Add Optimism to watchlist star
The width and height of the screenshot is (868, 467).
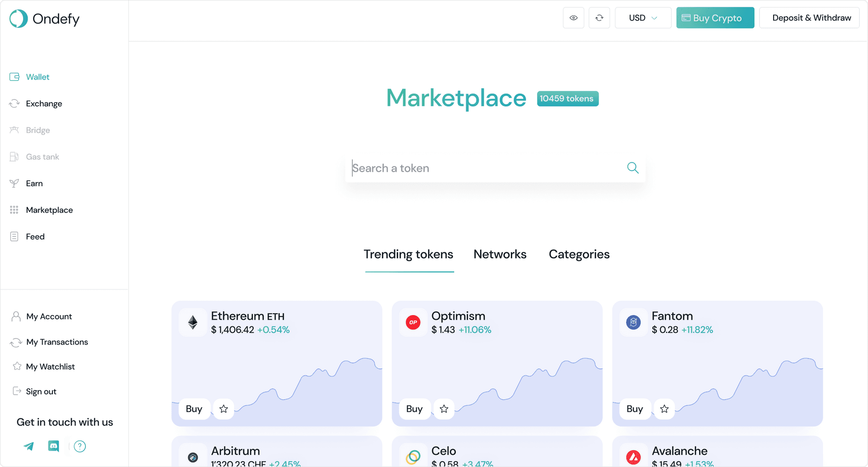tap(444, 409)
